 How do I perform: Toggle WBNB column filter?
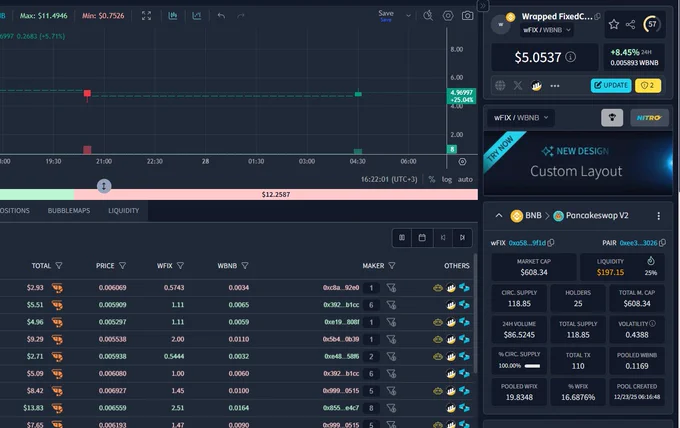tap(245, 265)
